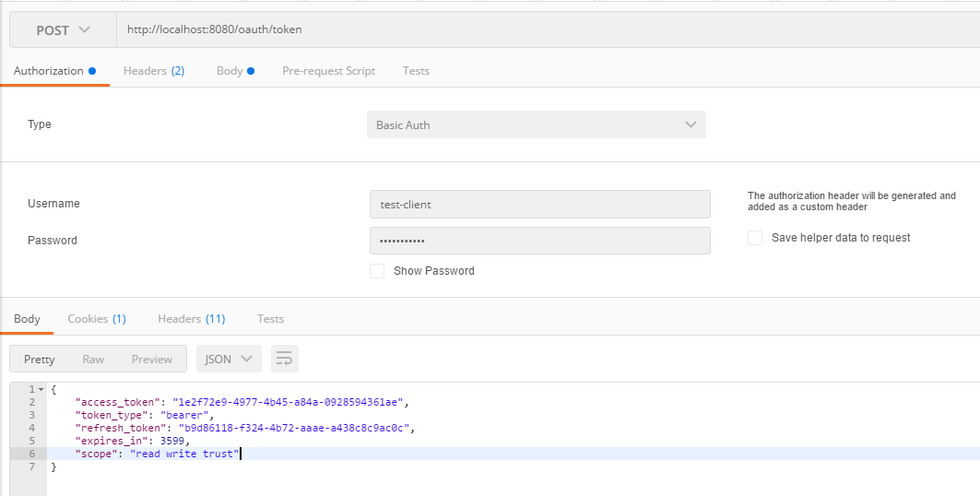Tick Save helper data to request
The height and width of the screenshot is (496, 980).
(755, 237)
